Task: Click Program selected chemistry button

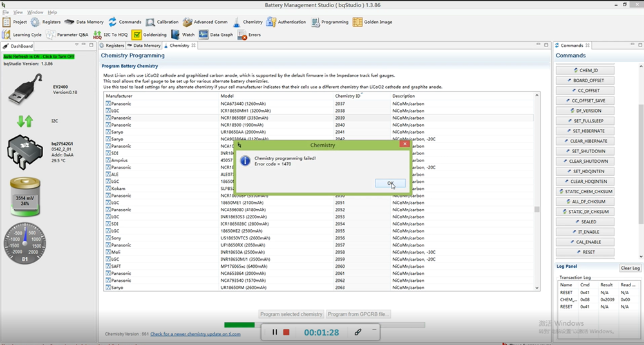Action: pos(291,314)
